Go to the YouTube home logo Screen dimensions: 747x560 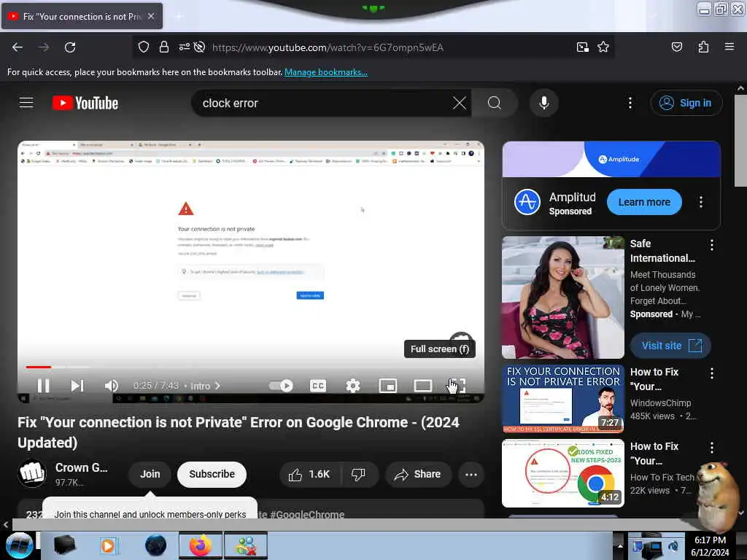click(x=85, y=103)
